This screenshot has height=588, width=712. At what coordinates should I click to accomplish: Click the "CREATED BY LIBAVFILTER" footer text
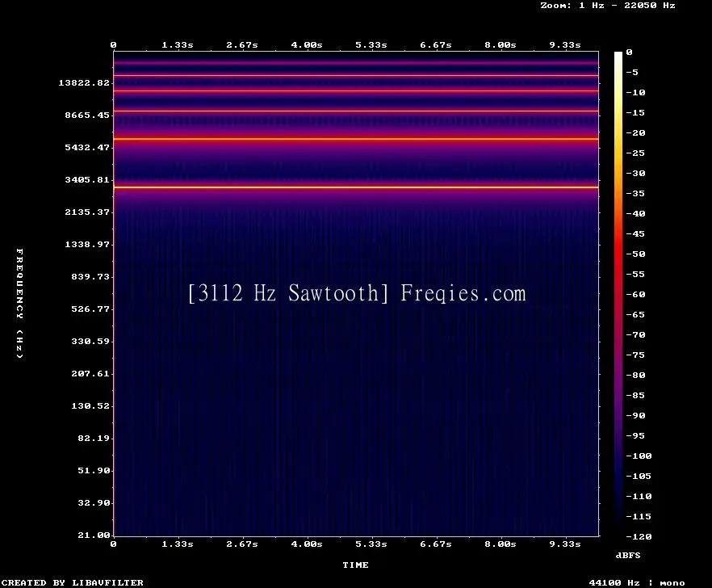(x=72, y=582)
